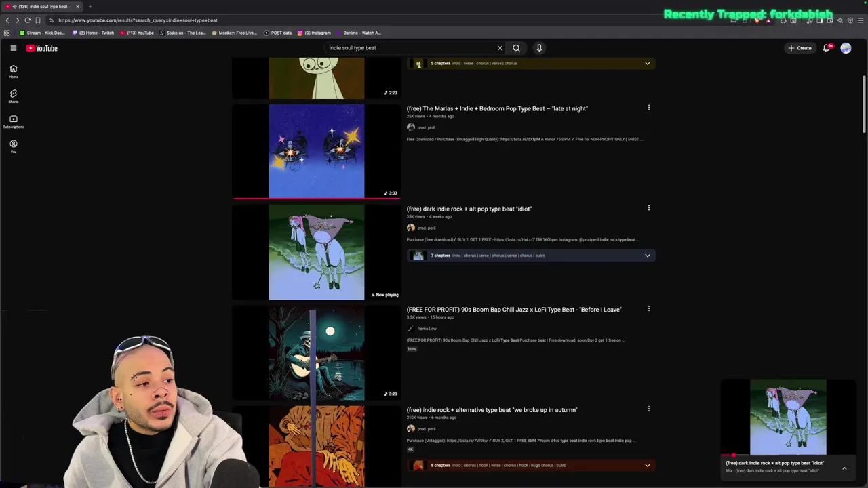Click the Create button

800,48
